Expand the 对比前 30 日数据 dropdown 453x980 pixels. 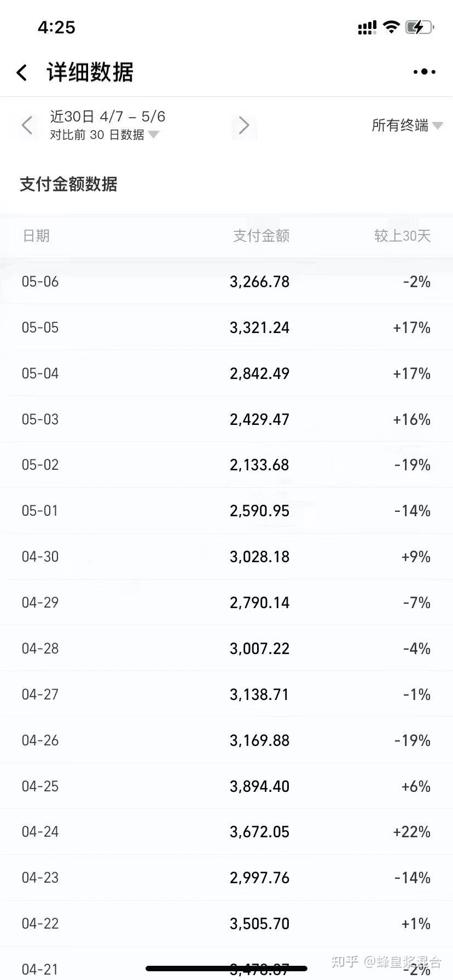click(104, 135)
